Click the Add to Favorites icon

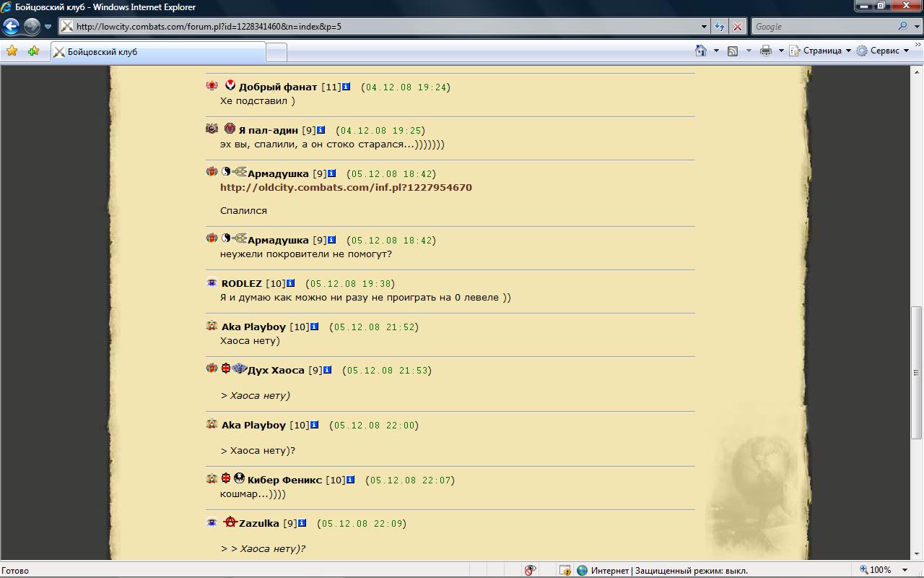pos(33,51)
